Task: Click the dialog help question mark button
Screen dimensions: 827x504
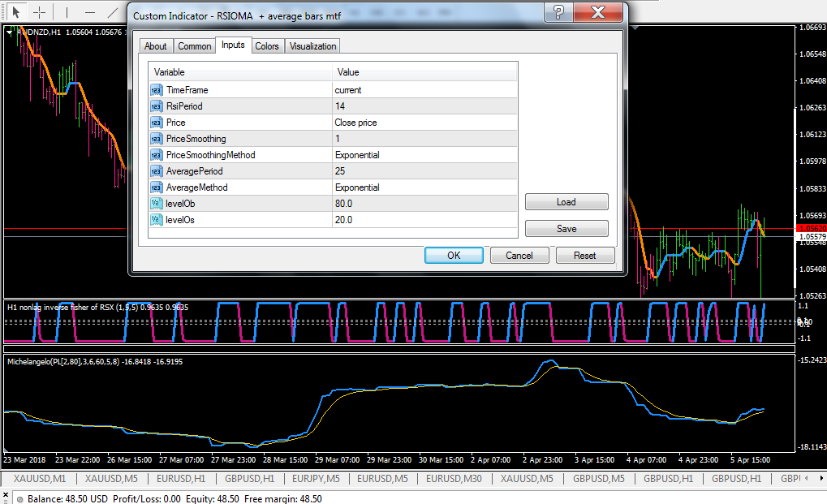Action: [x=558, y=12]
